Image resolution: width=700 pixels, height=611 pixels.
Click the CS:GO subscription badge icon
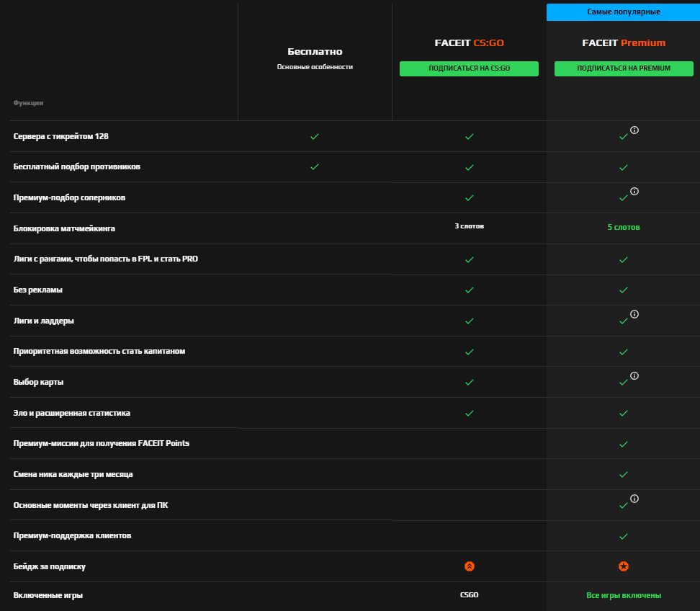(x=469, y=566)
